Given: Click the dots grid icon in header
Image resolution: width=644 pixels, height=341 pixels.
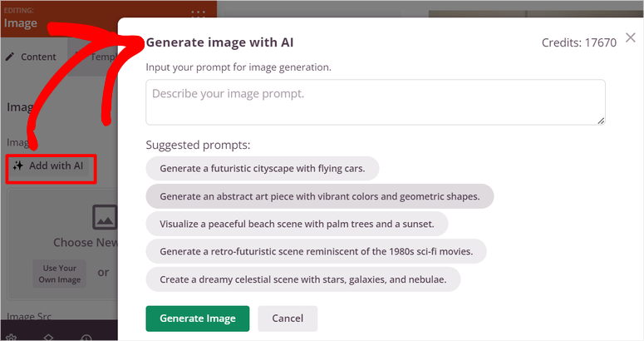Looking at the screenshot, I should (198, 14).
